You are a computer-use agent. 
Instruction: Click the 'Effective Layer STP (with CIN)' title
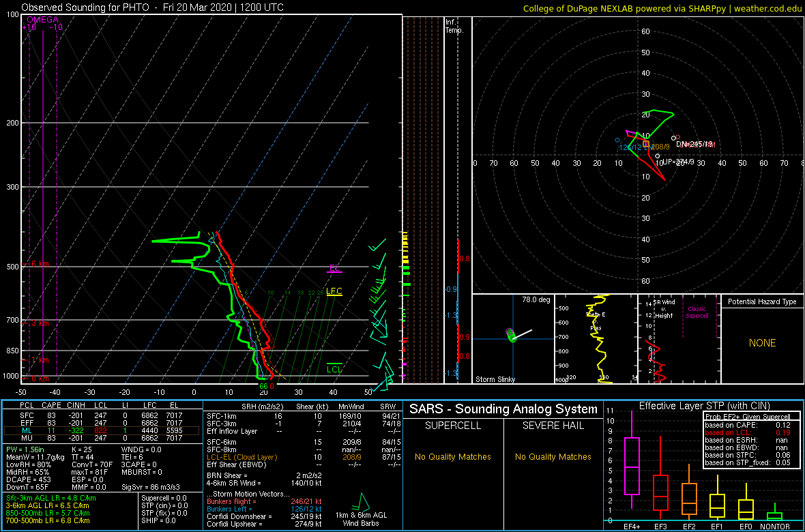(704, 407)
